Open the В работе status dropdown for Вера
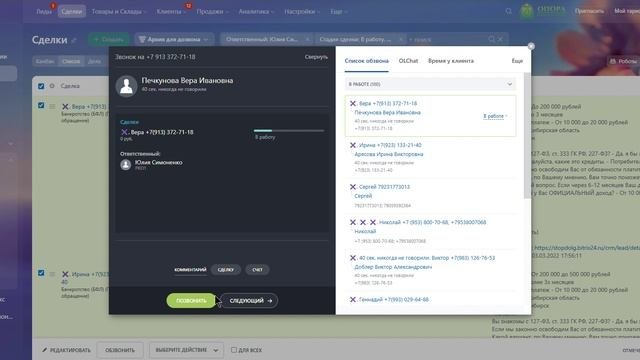640x360 pixels. click(495, 116)
